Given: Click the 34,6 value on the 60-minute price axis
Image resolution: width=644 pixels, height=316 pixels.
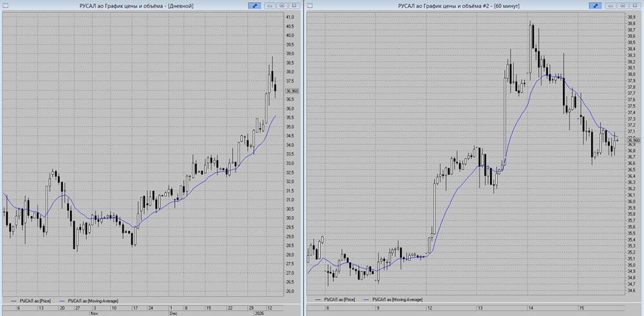Looking at the screenshot, I should click(x=631, y=290).
